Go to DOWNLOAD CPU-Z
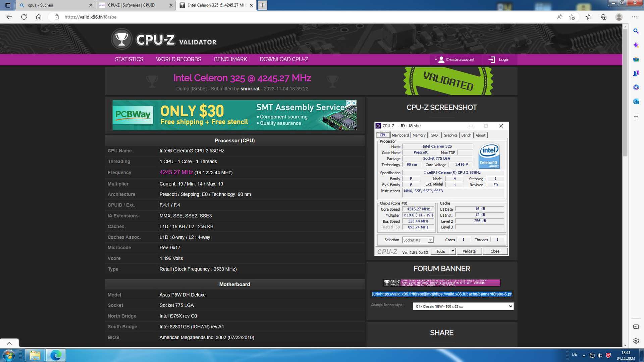 tap(284, 59)
